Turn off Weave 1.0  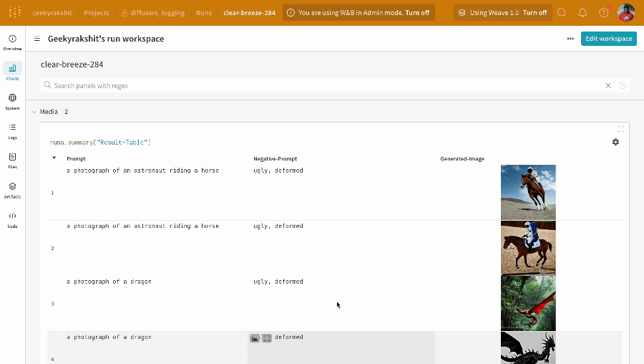(x=535, y=13)
